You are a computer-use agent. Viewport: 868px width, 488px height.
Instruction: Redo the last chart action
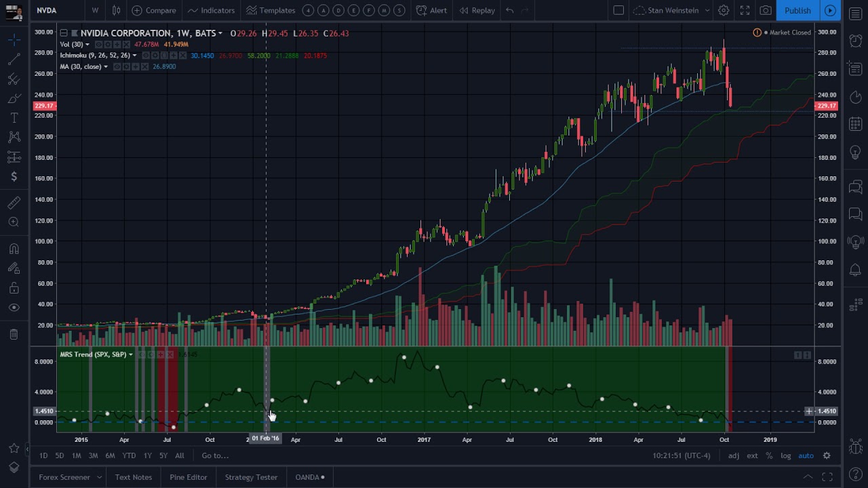point(526,10)
